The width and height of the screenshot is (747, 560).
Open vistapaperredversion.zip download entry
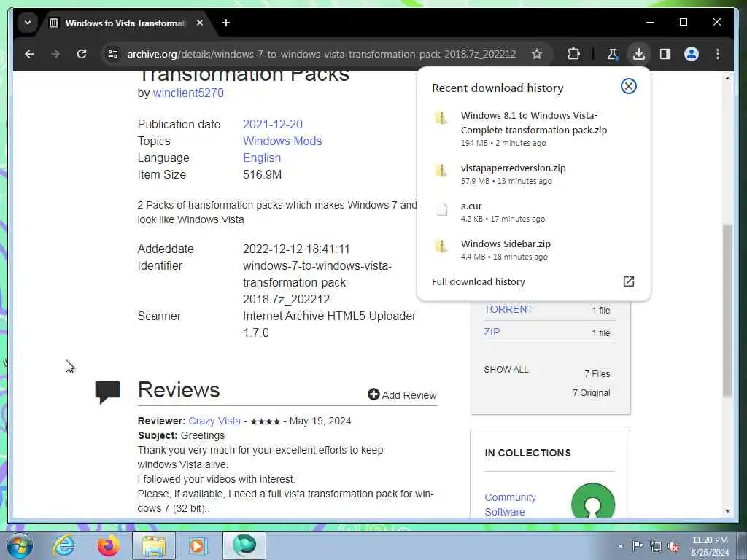tap(533, 174)
